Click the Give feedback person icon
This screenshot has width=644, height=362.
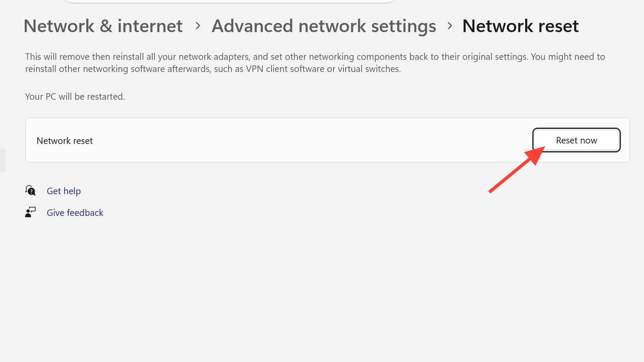pyautogui.click(x=30, y=212)
